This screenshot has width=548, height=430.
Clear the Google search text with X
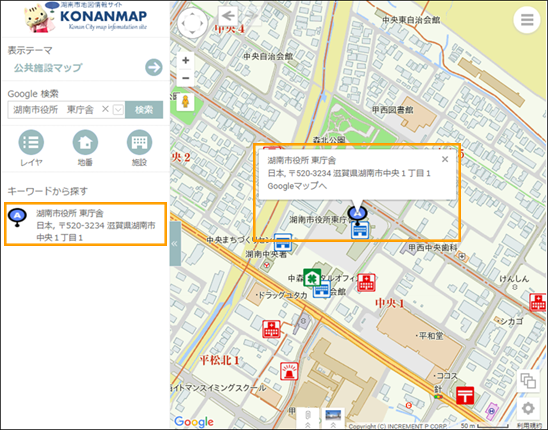(x=105, y=109)
